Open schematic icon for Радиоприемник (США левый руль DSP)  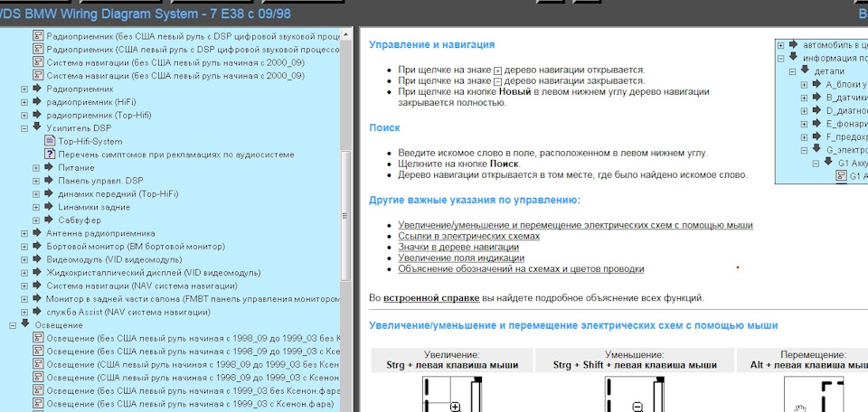click(38, 49)
